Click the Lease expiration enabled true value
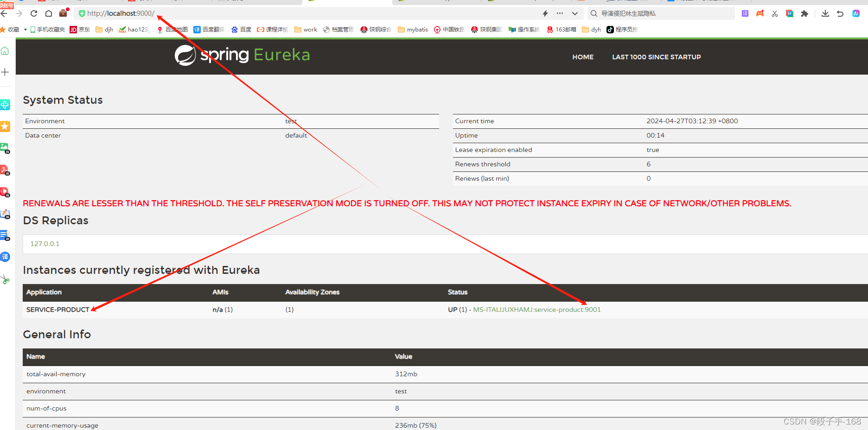The width and height of the screenshot is (868, 430). coord(653,150)
